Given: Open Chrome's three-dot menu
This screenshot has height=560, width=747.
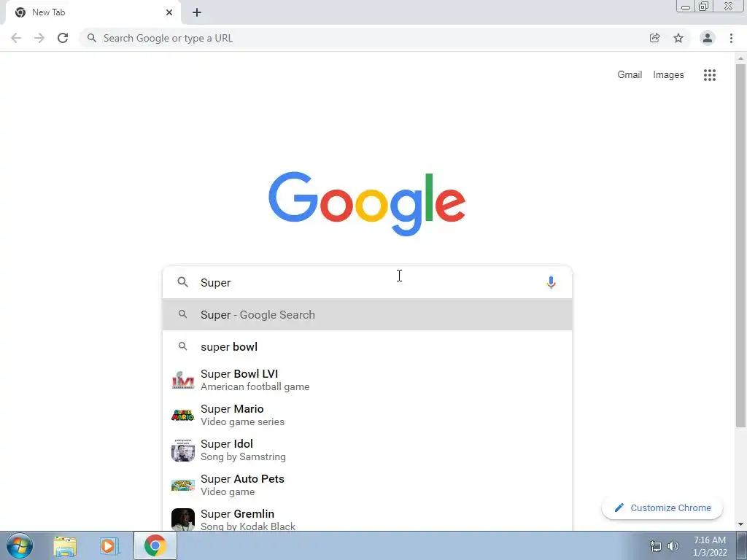Looking at the screenshot, I should coord(731,38).
